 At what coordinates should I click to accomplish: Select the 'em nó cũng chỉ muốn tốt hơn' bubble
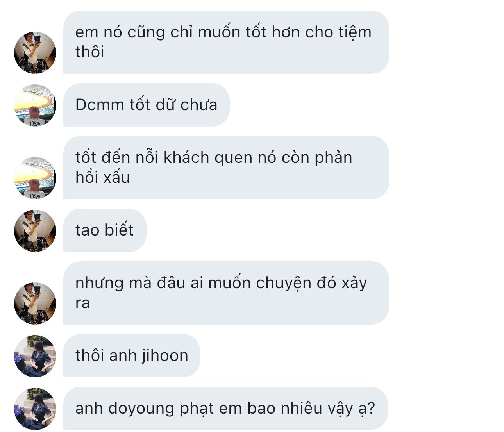click(226, 42)
